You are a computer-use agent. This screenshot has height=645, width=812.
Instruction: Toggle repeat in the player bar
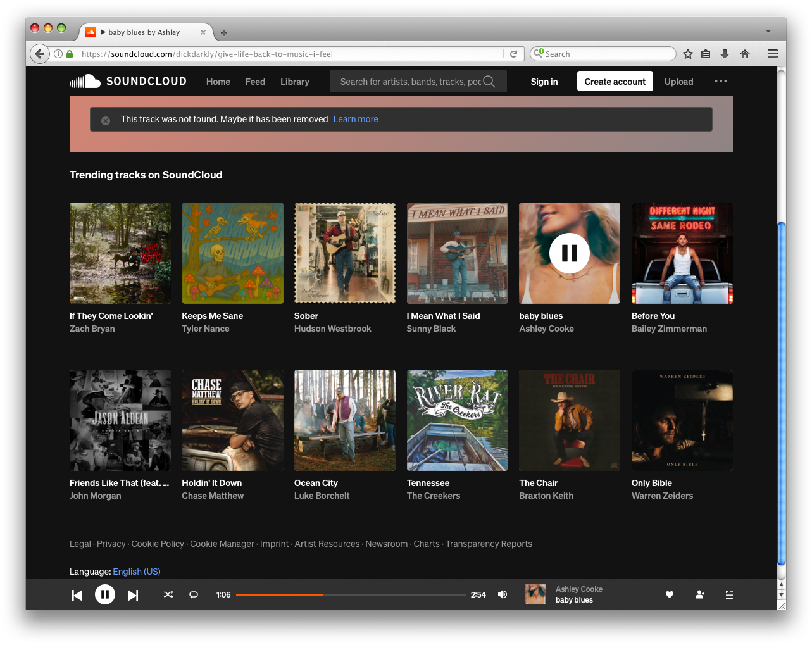tap(194, 595)
